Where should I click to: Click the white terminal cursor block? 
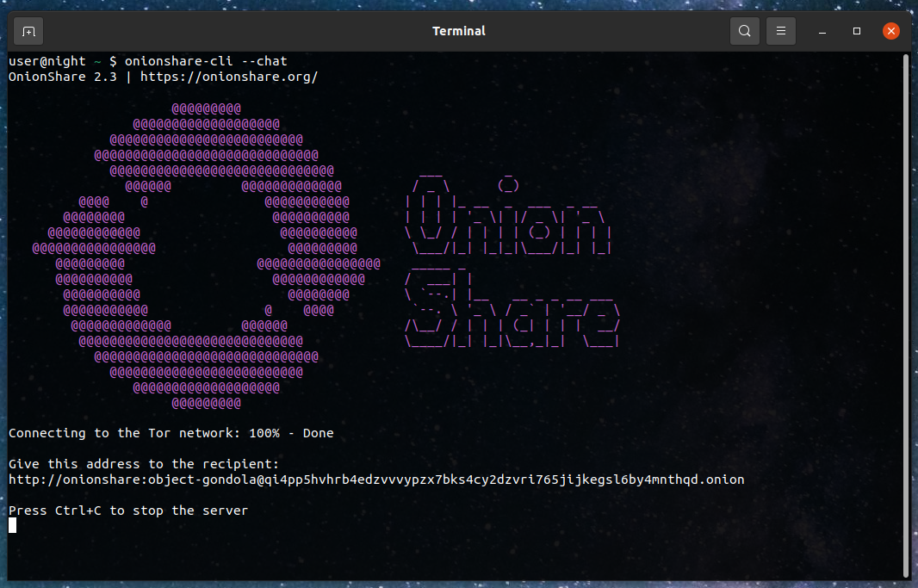point(13,525)
